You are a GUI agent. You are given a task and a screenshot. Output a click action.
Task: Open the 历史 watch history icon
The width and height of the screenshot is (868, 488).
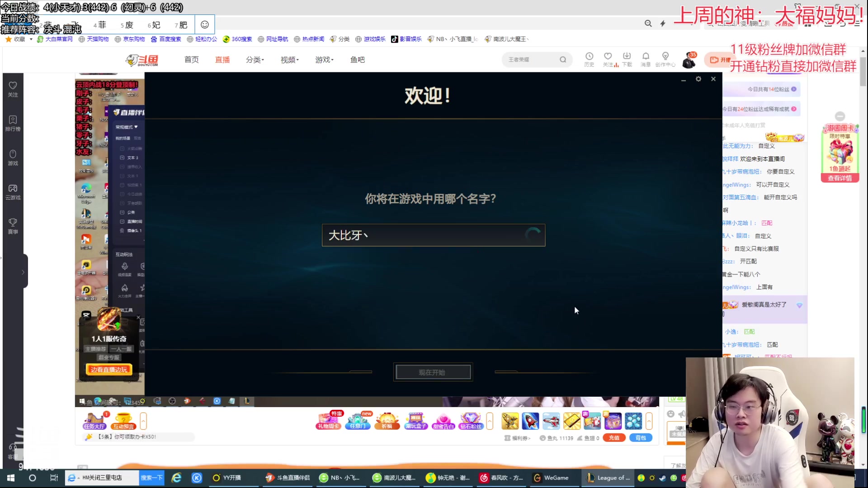[x=589, y=59]
